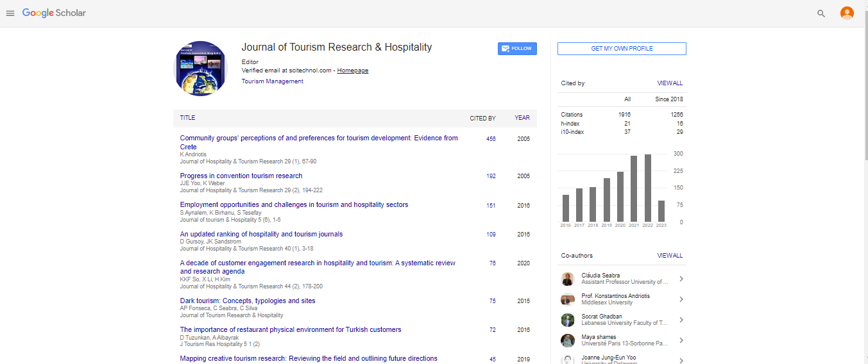
Task: Open Mapping creative tourism research article
Action: click(309, 359)
